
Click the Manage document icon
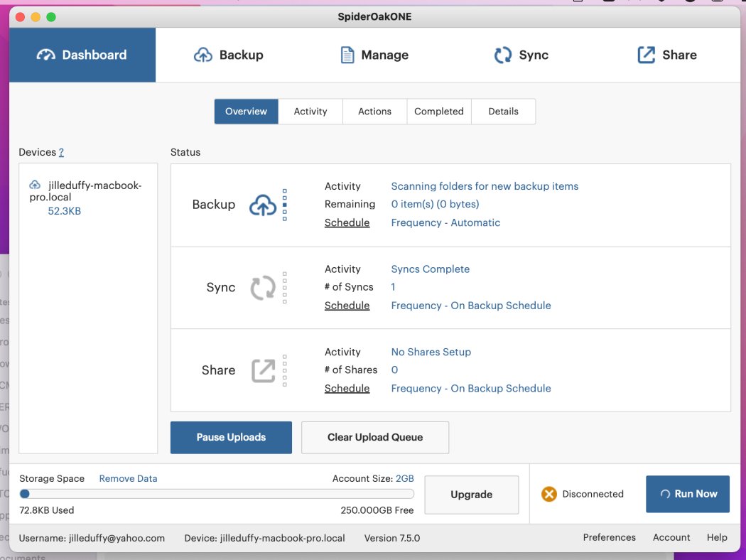click(x=348, y=55)
